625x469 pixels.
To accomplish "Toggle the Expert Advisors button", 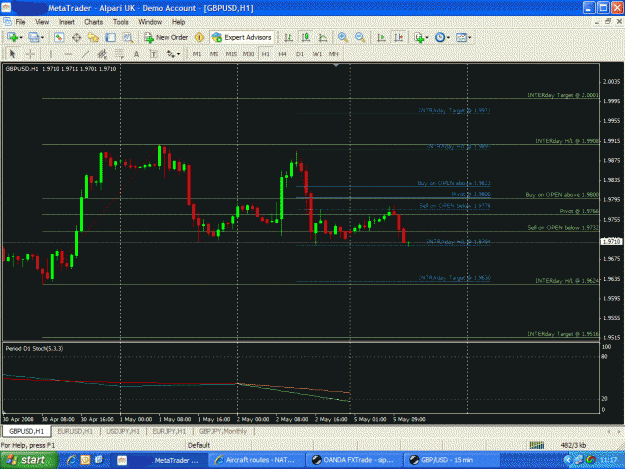I will pos(242,37).
